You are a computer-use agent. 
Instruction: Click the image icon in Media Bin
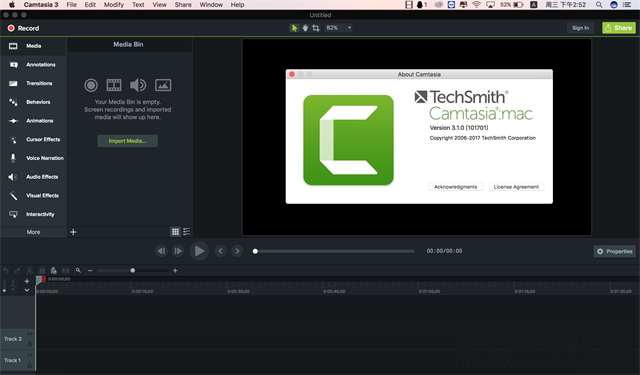click(163, 85)
